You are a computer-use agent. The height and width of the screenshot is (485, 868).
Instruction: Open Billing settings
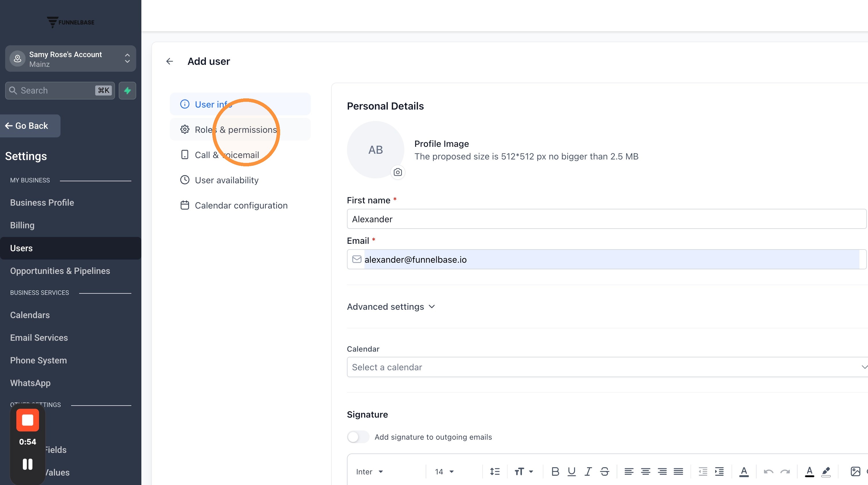tap(22, 225)
